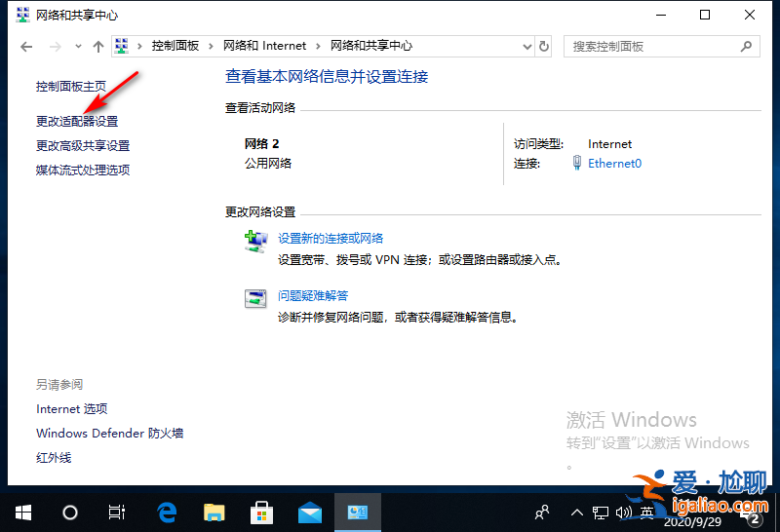Maximize the 网络和共享中心 window
780x532 pixels.
[705, 15]
